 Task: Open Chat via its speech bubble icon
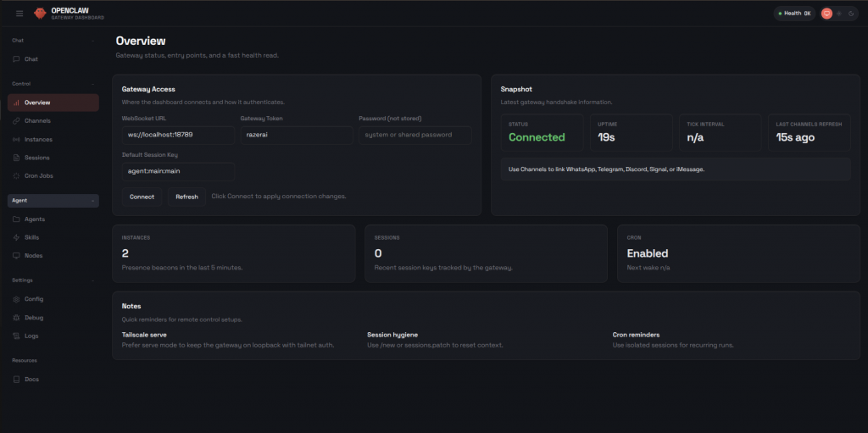[x=17, y=59]
